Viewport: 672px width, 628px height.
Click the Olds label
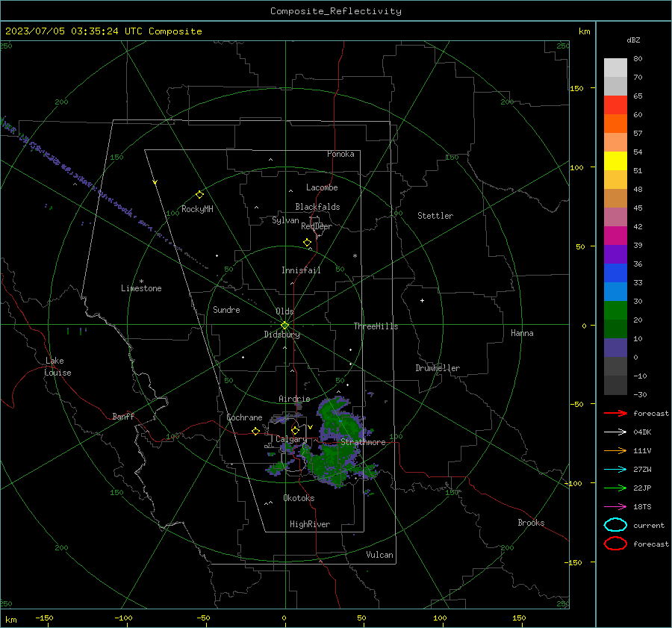[x=284, y=311]
